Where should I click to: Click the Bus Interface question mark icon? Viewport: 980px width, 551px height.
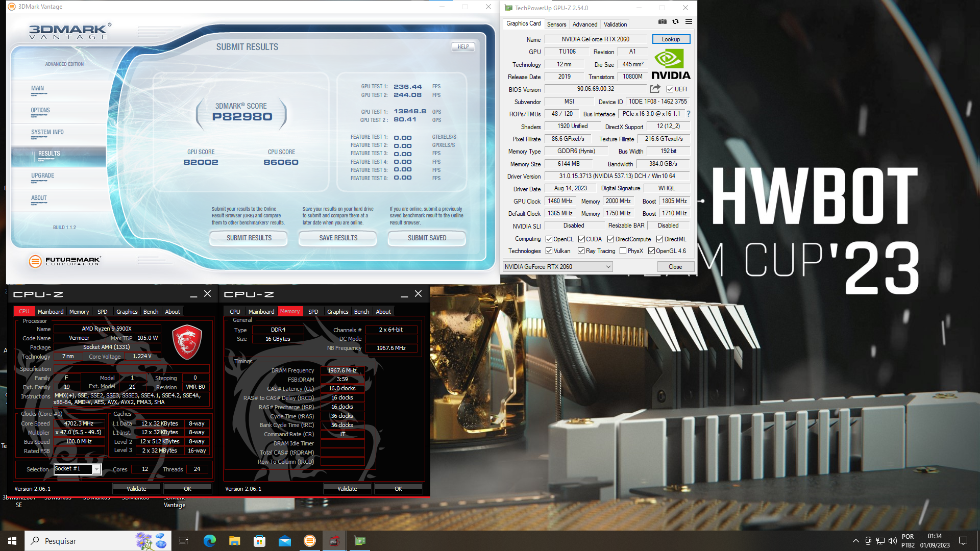click(688, 114)
